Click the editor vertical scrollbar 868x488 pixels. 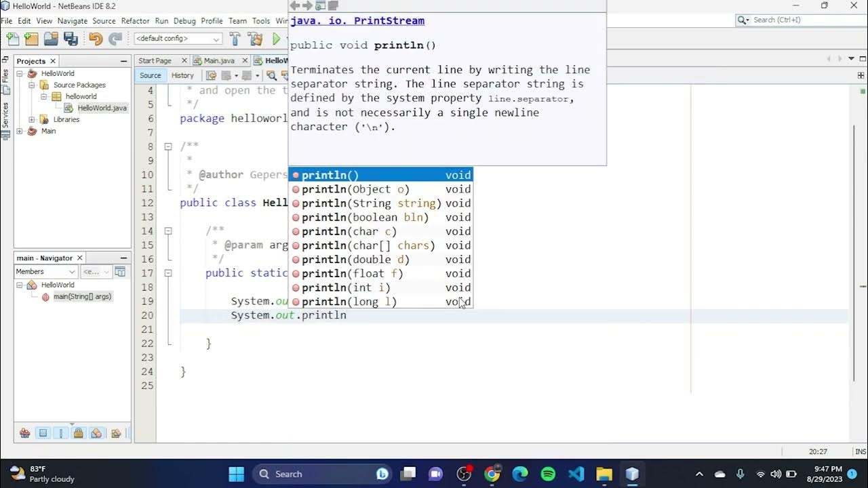[x=854, y=252]
